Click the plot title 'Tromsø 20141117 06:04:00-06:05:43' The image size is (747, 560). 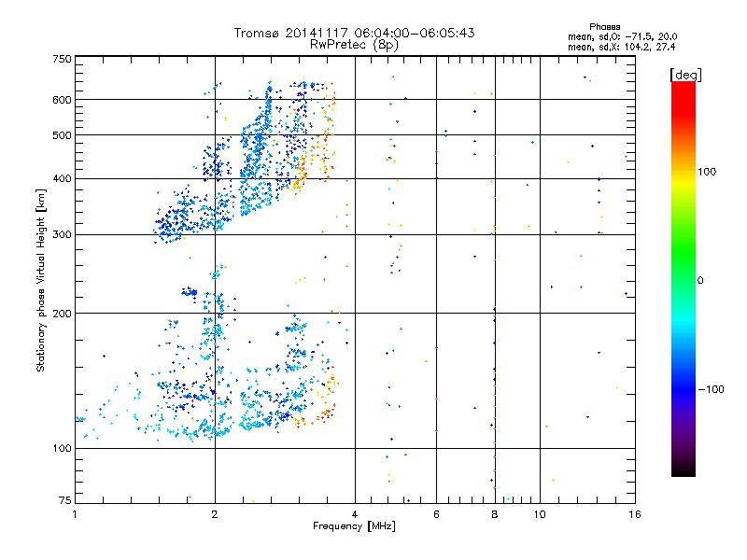coord(354,33)
